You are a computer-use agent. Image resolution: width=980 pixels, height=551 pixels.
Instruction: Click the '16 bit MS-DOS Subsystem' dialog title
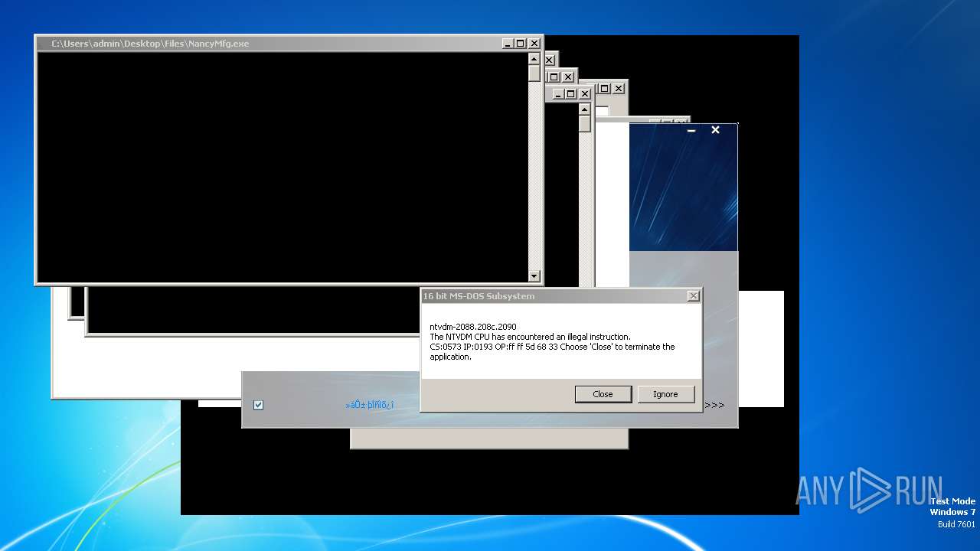click(x=479, y=296)
